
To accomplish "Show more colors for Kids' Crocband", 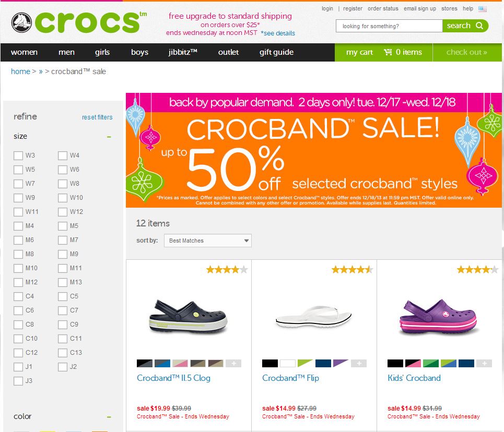I will pos(484,364).
